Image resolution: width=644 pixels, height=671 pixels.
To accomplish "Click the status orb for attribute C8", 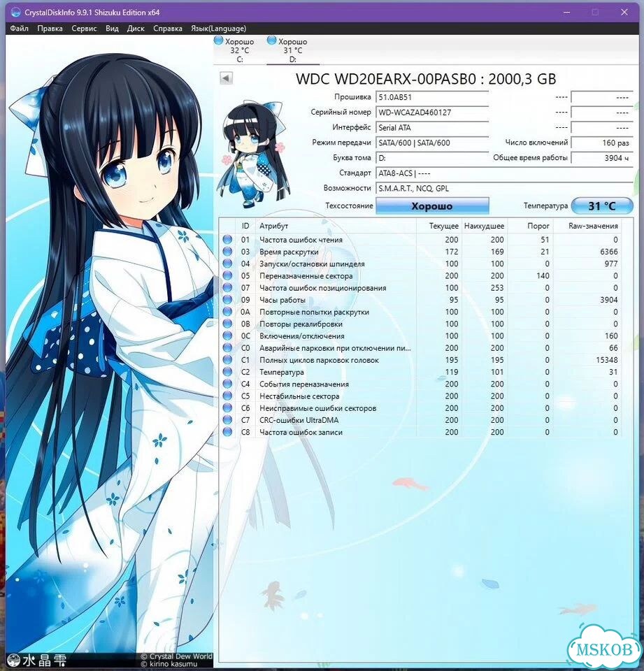I will 227,432.
